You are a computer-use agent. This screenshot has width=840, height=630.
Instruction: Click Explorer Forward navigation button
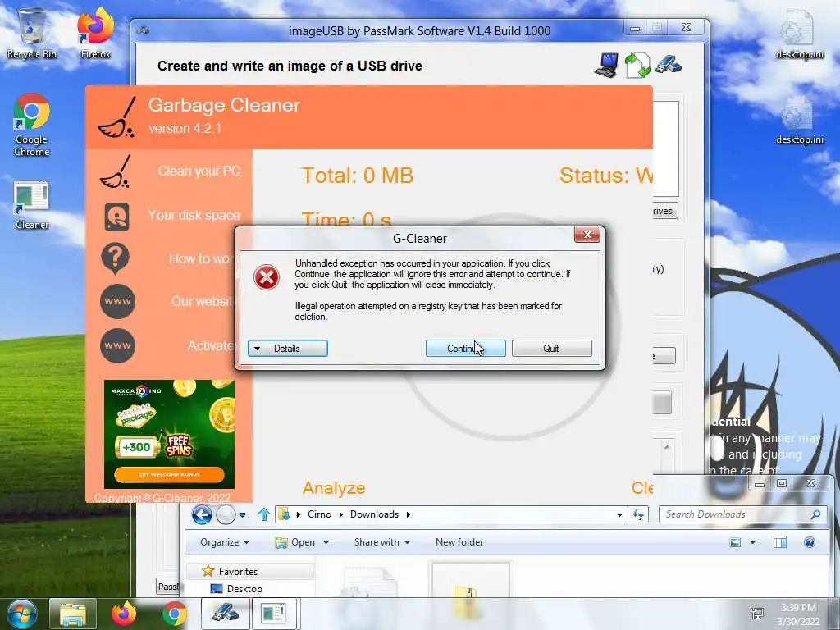click(226, 515)
